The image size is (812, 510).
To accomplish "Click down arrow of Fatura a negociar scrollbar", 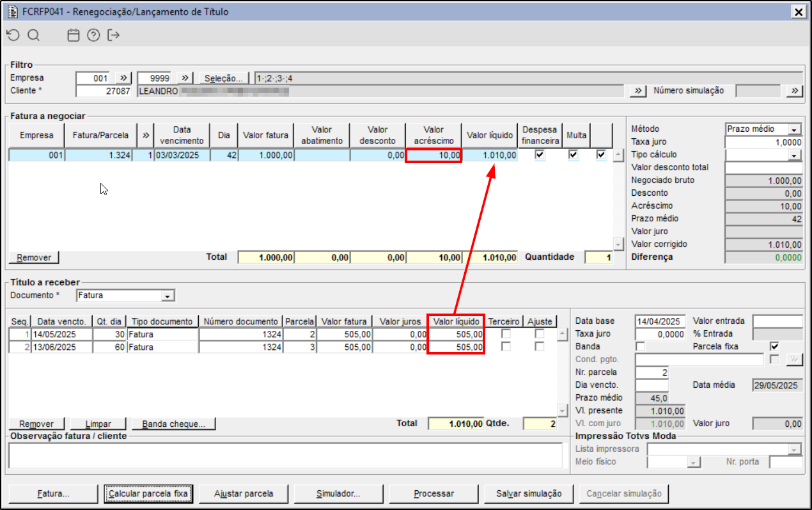I will coord(618,244).
